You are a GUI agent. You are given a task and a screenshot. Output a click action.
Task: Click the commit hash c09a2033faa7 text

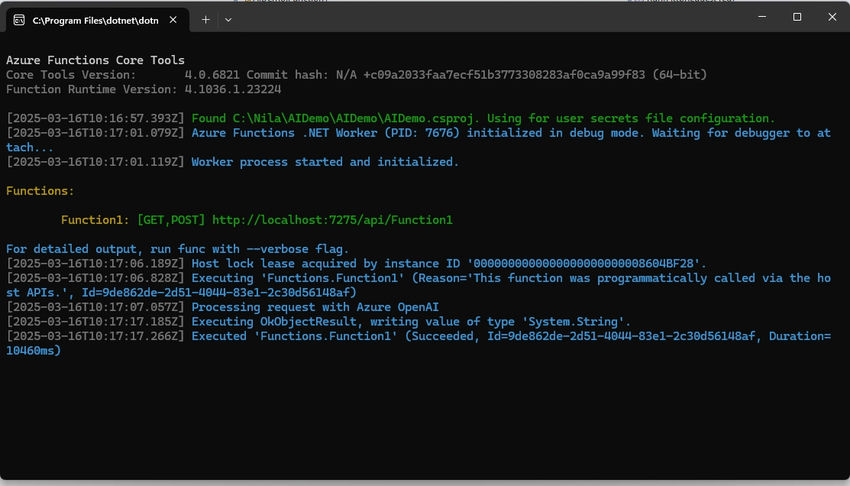coord(504,75)
